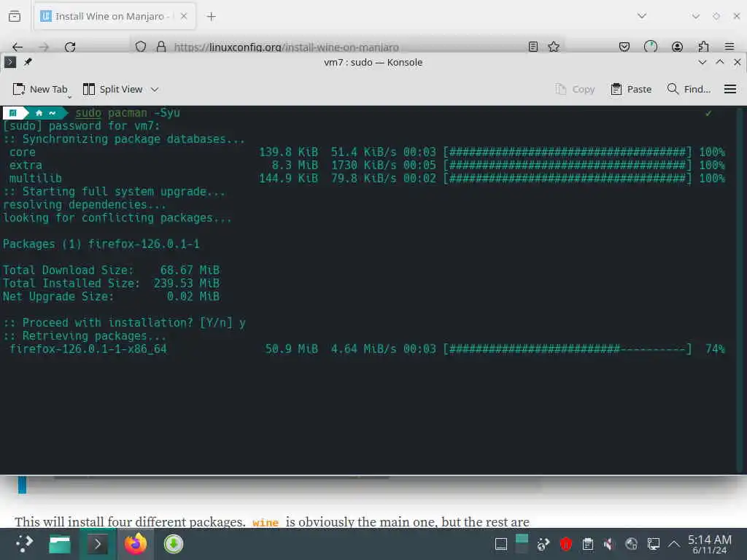Expand the Split View dropdown chevron

[x=155, y=90]
